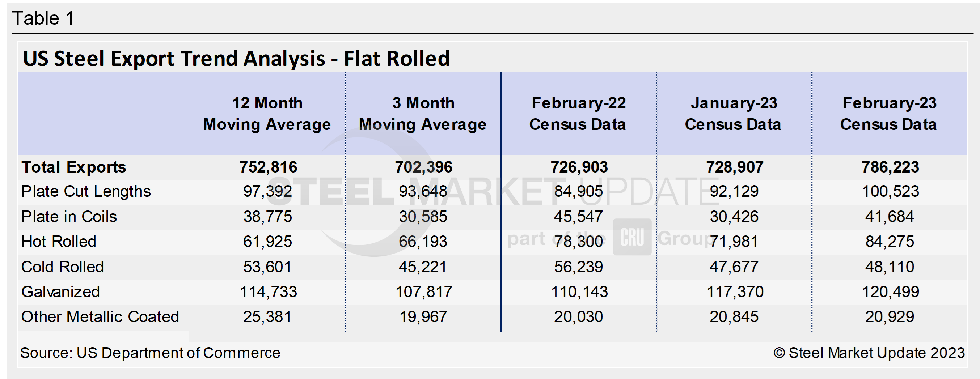Viewport: 980px width, 379px height.
Task: Click the Galvanized value 120,499
Action: (890, 292)
